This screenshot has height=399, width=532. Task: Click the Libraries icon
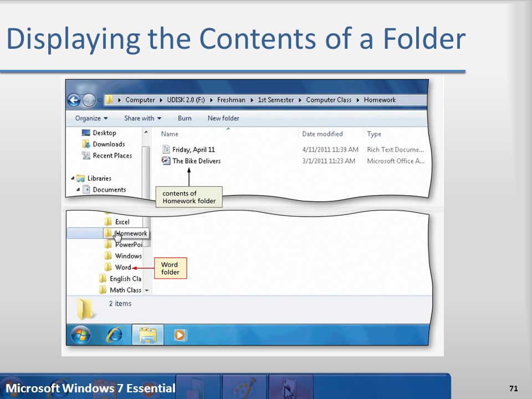80,178
